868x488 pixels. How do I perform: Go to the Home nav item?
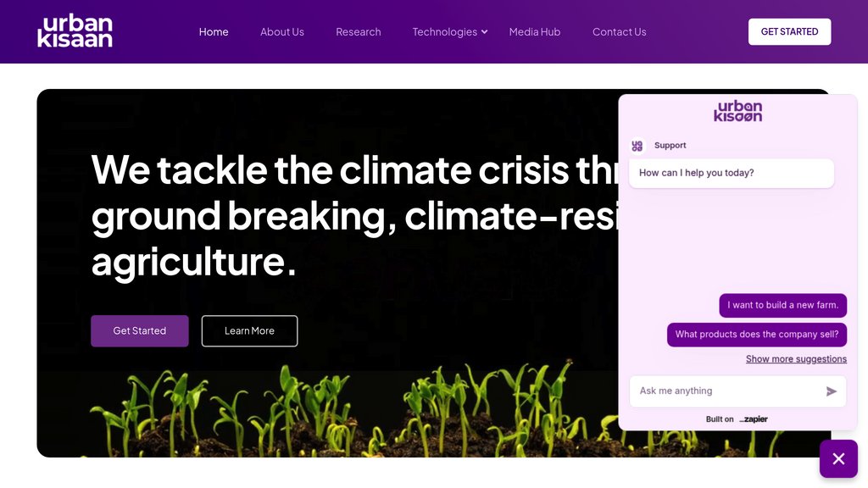[x=214, y=32]
